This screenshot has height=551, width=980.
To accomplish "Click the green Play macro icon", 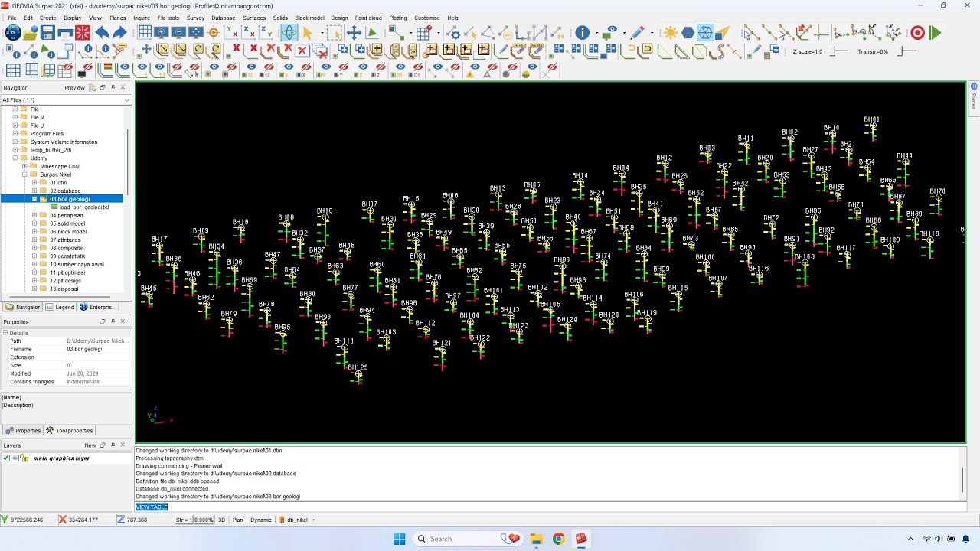I will coord(935,33).
